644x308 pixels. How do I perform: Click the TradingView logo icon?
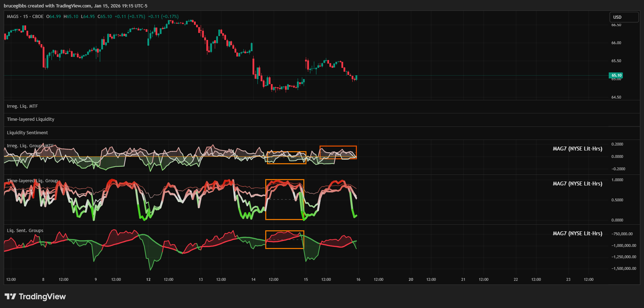coord(10,296)
